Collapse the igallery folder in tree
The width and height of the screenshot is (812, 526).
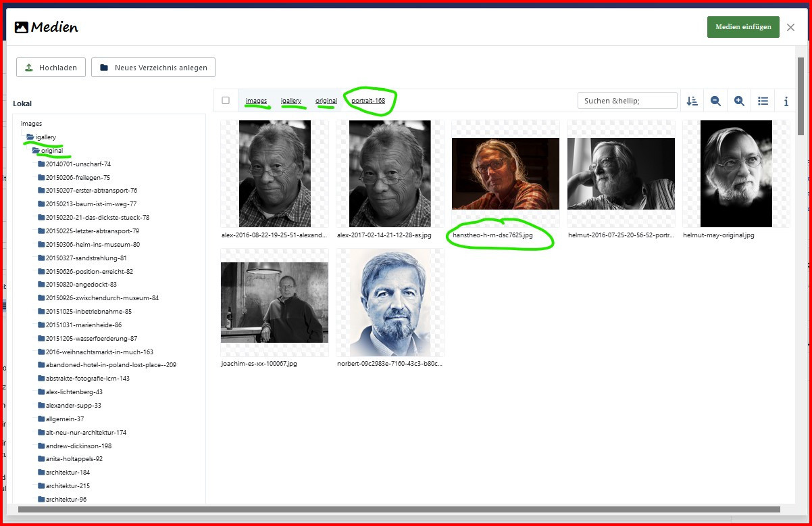pos(30,137)
